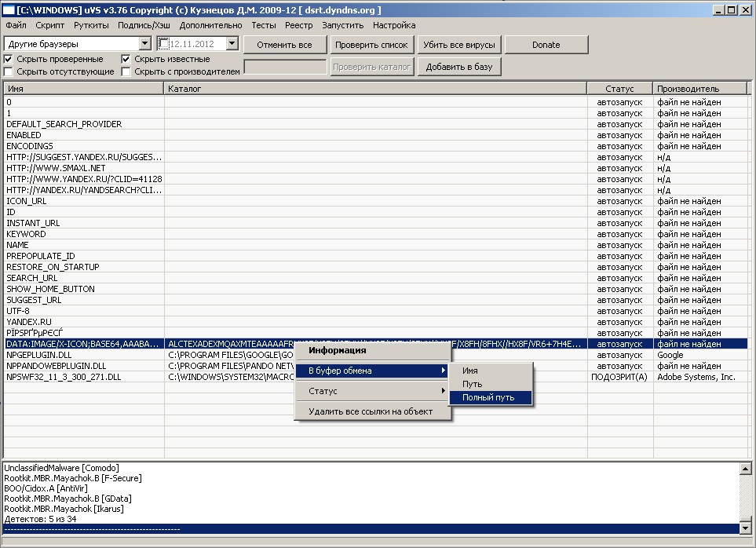Click the "Отменить все" button
Screen dimensions: 756x548
click(284, 45)
